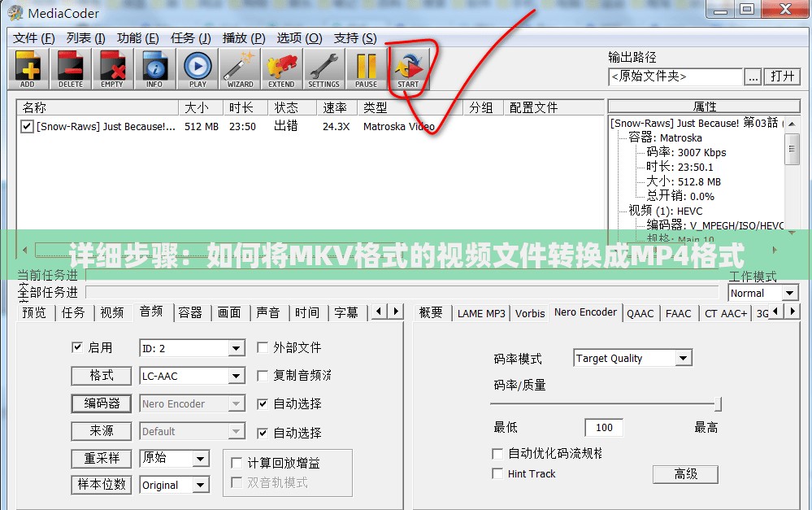Enable the 复制音频流 checkbox

(x=263, y=375)
